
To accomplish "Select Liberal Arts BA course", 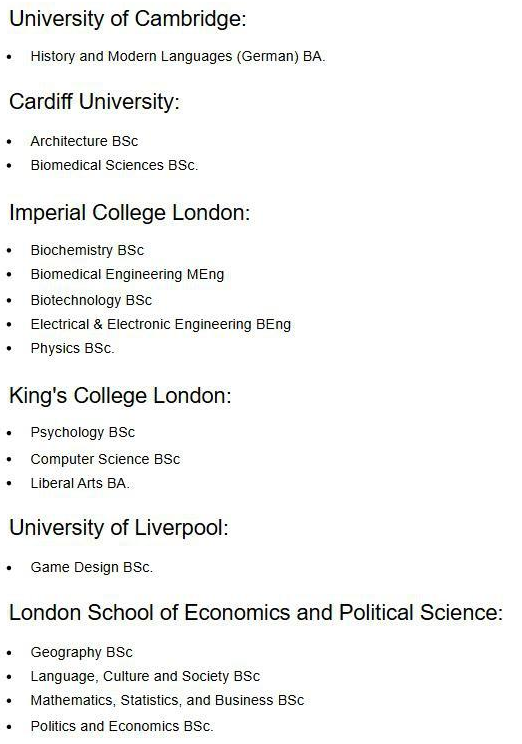I will (x=80, y=483).
